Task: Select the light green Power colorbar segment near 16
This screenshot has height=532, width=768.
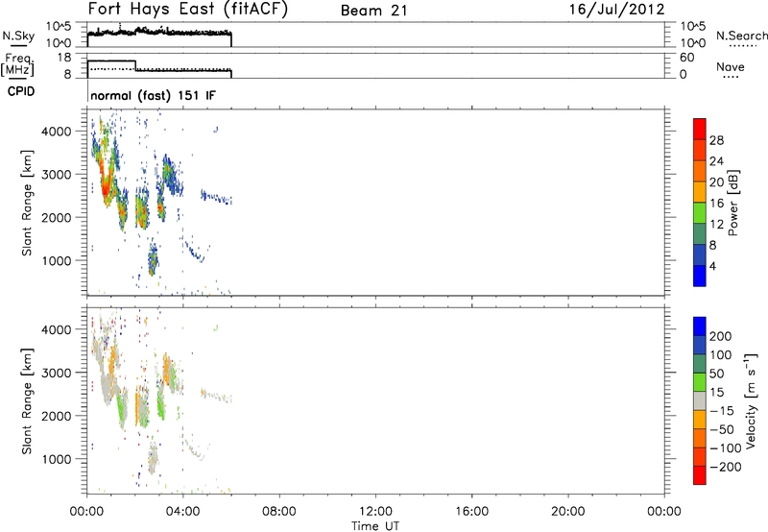Action: coord(700,212)
